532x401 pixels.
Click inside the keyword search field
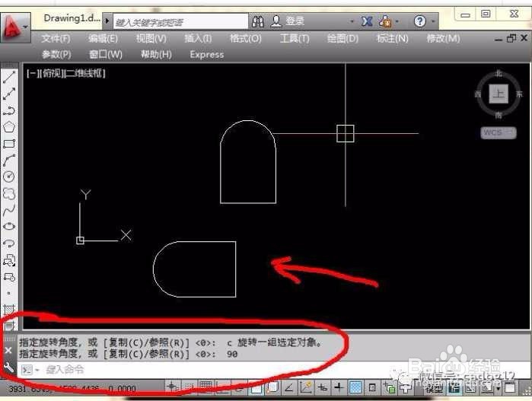[181, 22]
